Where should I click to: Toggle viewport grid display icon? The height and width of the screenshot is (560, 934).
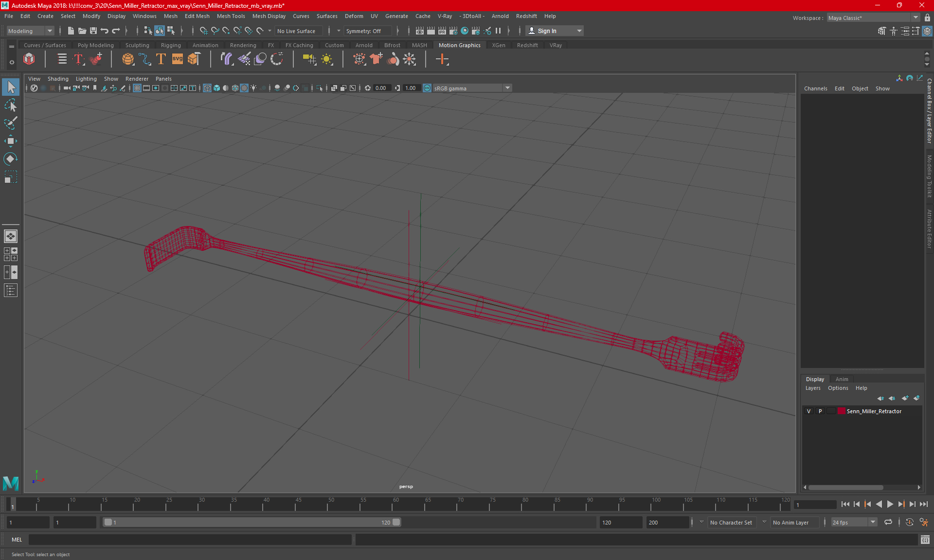click(137, 88)
